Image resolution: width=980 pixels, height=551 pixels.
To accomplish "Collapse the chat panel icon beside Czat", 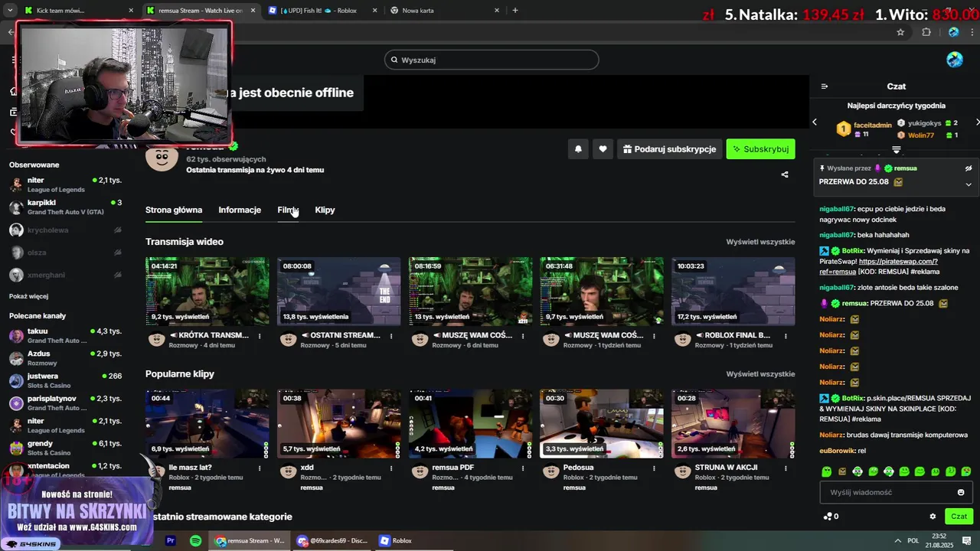I will coord(825,86).
